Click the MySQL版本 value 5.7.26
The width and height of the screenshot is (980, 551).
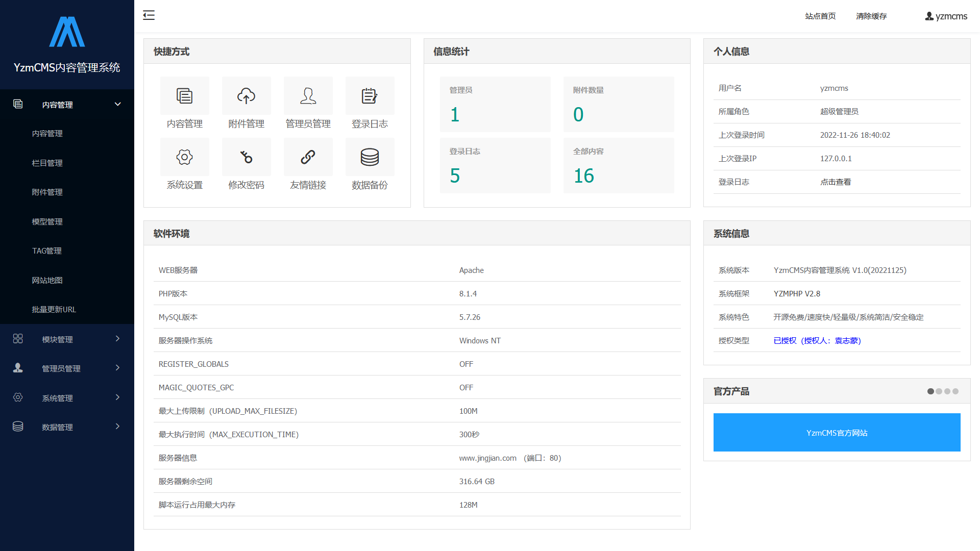tap(470, 317)
